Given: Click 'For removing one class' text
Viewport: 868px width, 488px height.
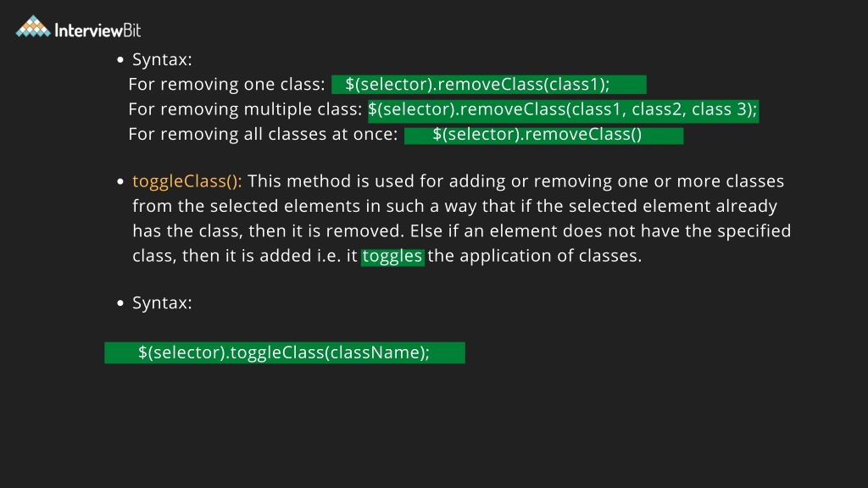Looking at the screenshot, I should coord(226,85).
